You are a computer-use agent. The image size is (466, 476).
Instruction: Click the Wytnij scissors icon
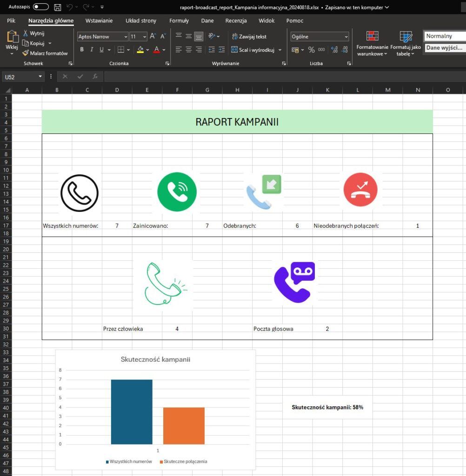click(26, 33)
